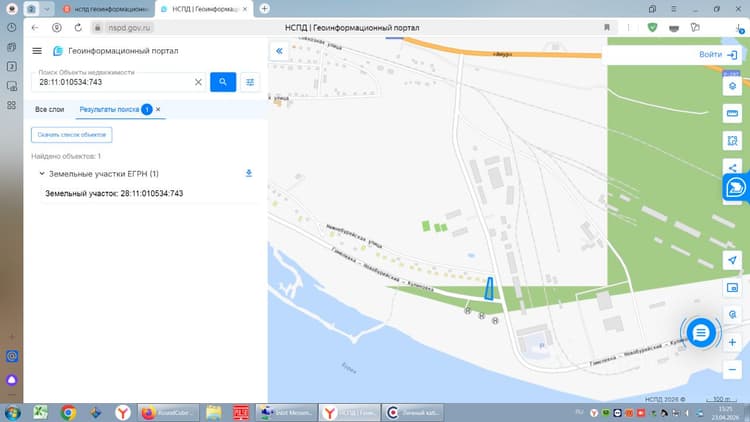Zoom in with the plus button

[732, 342]
